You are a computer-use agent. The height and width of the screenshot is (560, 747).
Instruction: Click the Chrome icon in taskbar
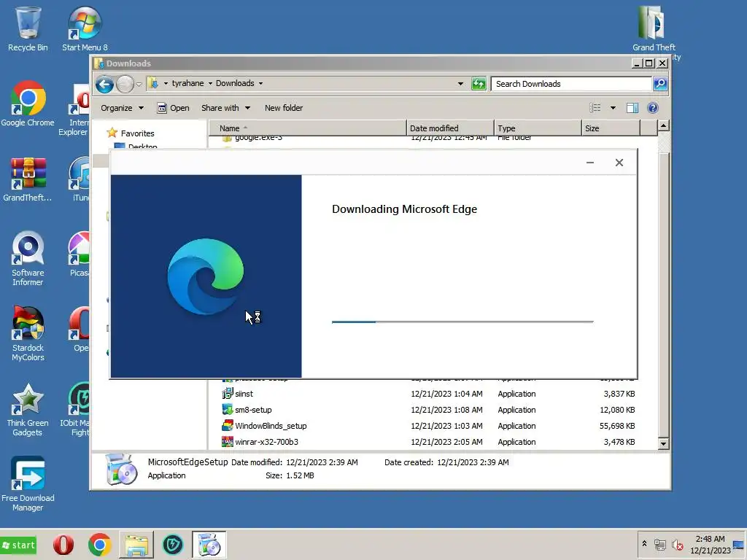pyautogui.click(x=99, y=545)
